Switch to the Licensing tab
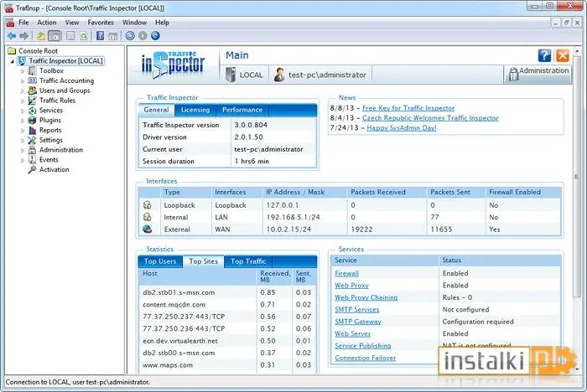Screen dimensions: 587x392 (x=195, y=110)
